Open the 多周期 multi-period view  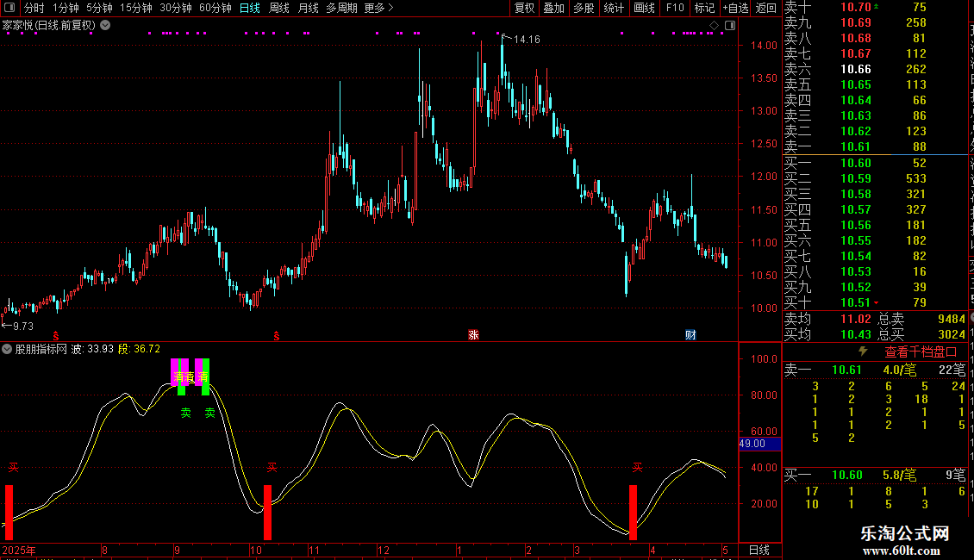[x=341, y=8]
